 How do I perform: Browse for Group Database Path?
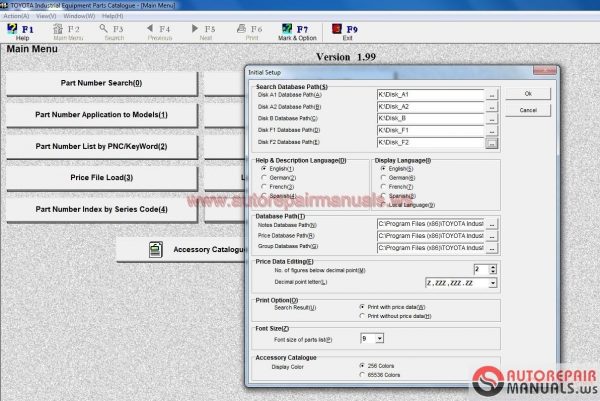coord(492,248)
